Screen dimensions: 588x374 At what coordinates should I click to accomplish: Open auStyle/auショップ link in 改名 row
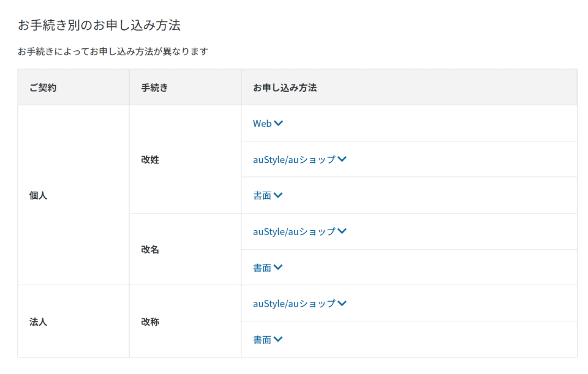300,231
